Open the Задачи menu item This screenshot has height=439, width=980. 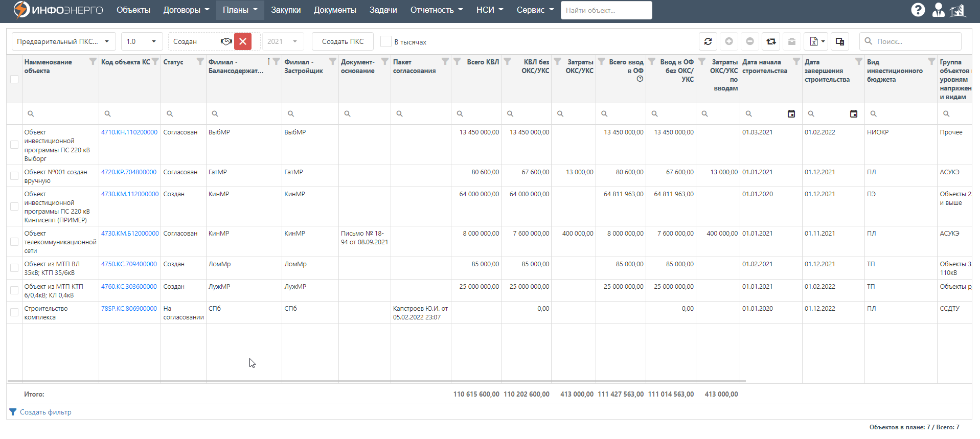pos(383,10)
